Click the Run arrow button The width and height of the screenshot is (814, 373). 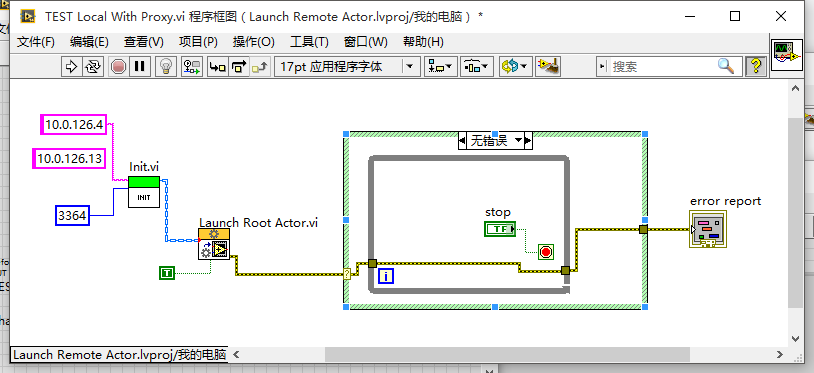(x=71, y=66)
